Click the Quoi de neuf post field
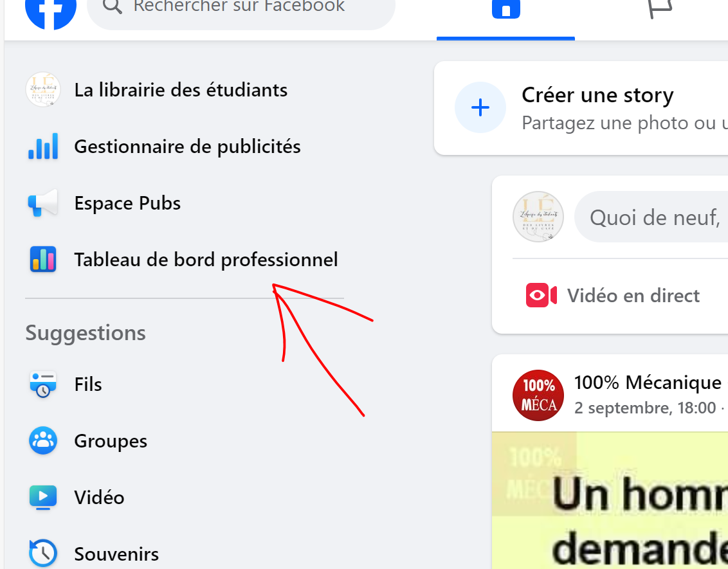Screen dimensions: 728x569 pos(651,217)
